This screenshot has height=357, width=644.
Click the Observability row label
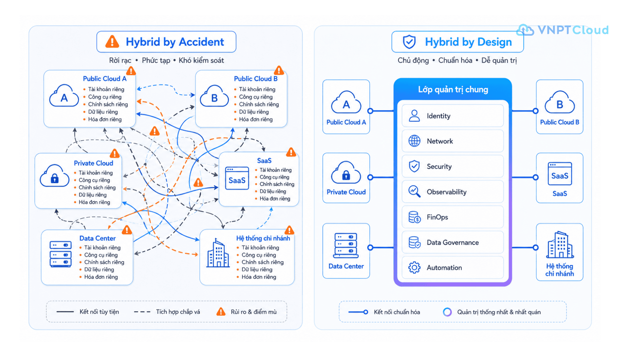[x=446, y=192]
